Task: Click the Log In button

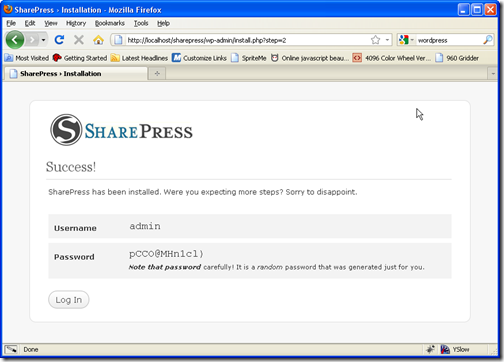Action: (x=69, y=300)
